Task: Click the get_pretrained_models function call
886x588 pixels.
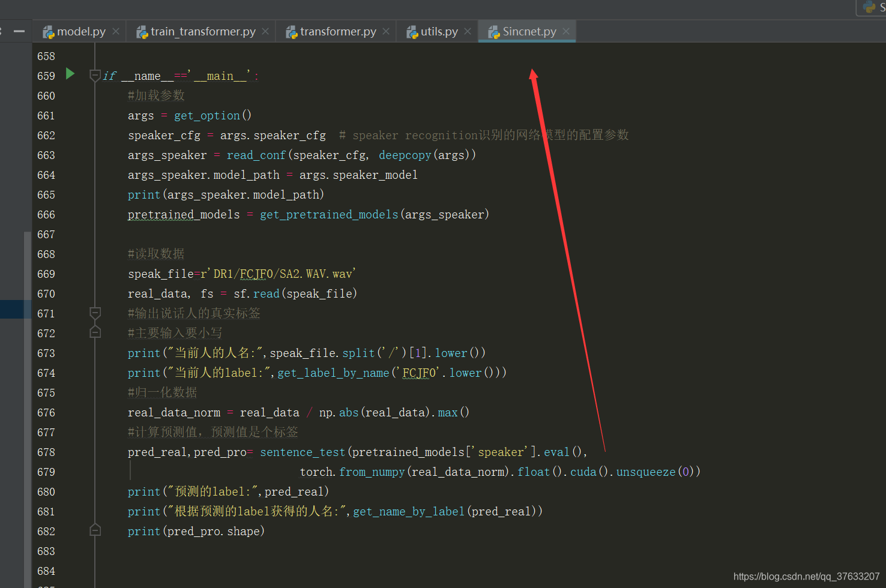Action: 329,214
